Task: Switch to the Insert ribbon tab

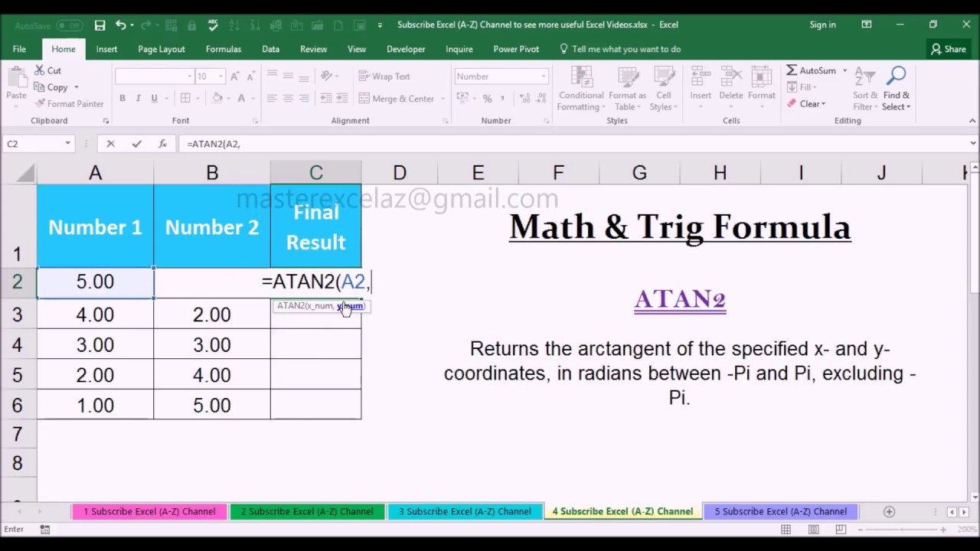Action: click(106, 49)
